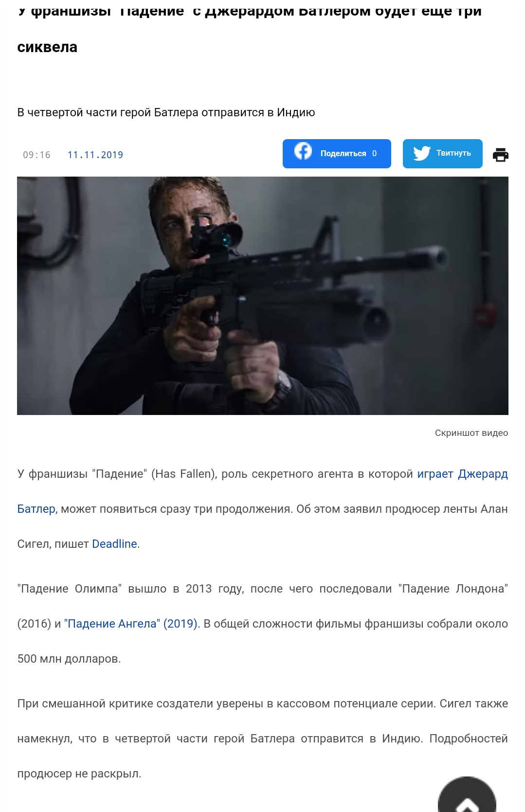Click the Twitter bird icon
The image size is (525, 812).
pyautogui.click(x=421, y=153)
